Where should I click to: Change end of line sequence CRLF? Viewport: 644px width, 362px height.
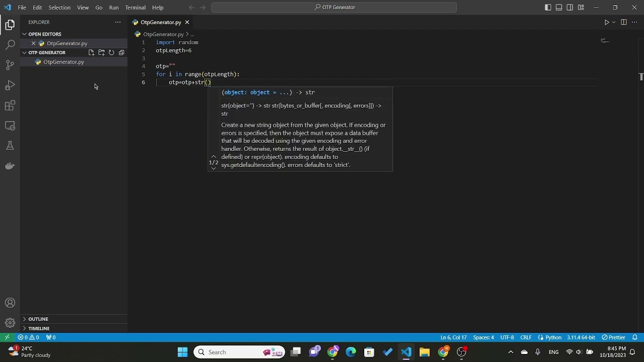pyautogui.click(x=526, y=337)
